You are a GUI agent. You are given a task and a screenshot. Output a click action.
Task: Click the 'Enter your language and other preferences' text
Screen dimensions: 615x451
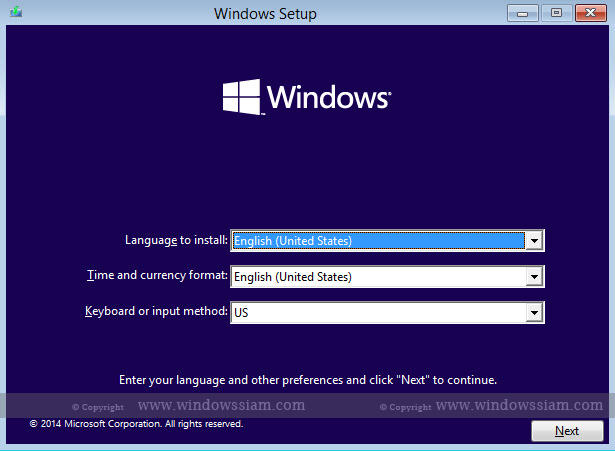click(308, 380)
